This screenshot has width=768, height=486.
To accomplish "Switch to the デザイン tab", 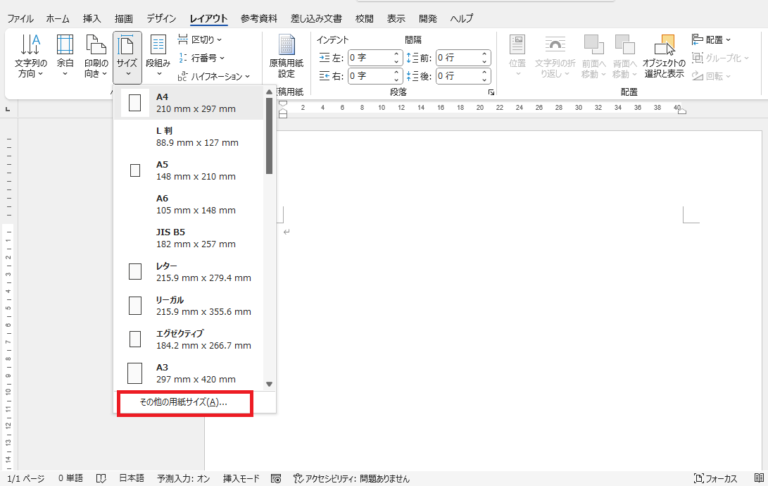I will 162,19.
